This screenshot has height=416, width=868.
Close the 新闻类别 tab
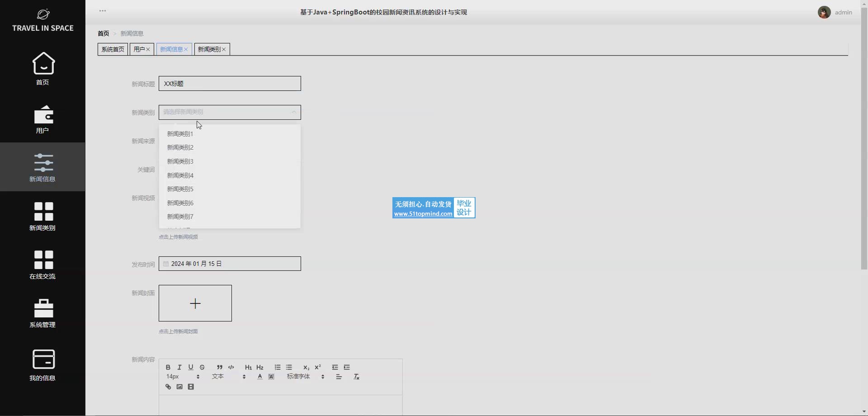[224, 49]
